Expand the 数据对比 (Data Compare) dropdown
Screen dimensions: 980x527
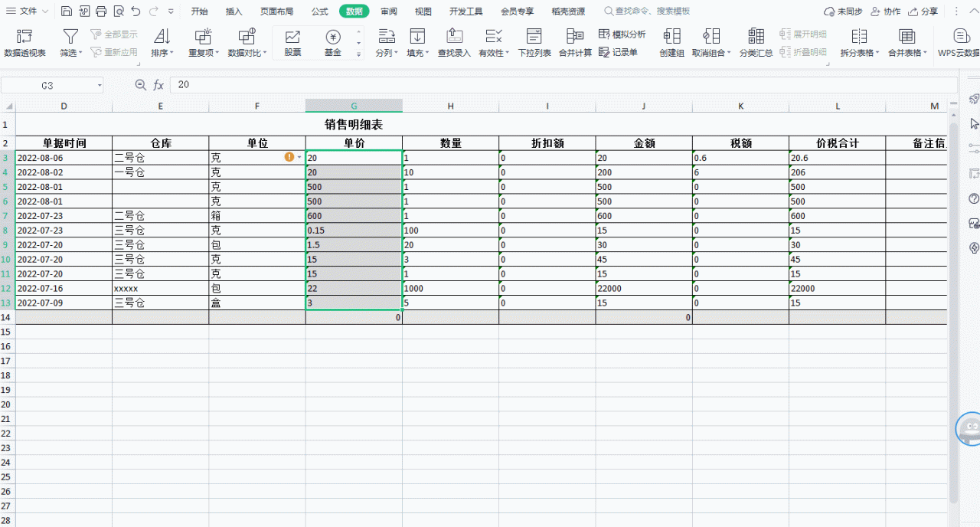coord(265,53)
